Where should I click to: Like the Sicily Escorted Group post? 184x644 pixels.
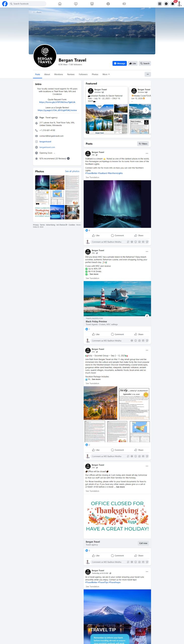[96, 450]
